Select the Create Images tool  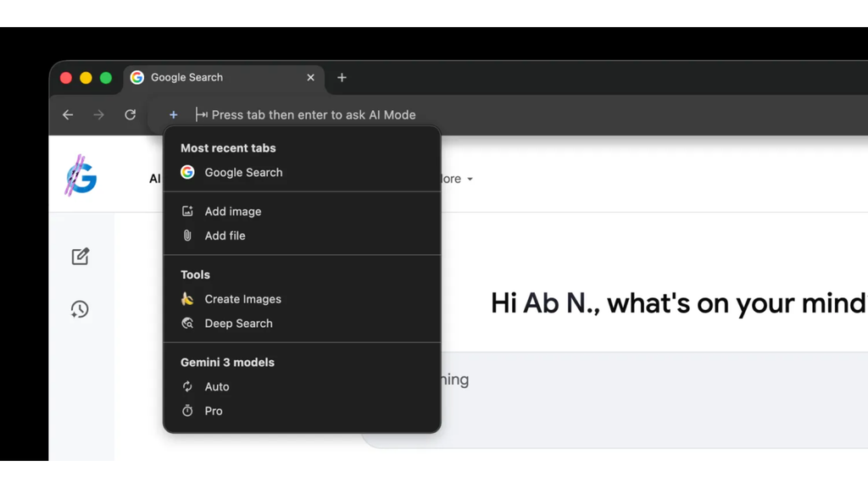(x=242, y=299)
